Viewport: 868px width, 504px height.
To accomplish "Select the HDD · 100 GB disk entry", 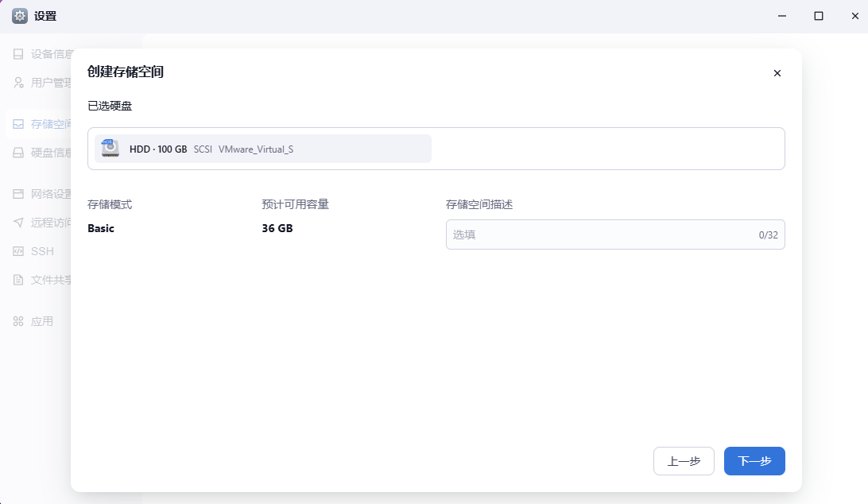I will pos(263,149).
